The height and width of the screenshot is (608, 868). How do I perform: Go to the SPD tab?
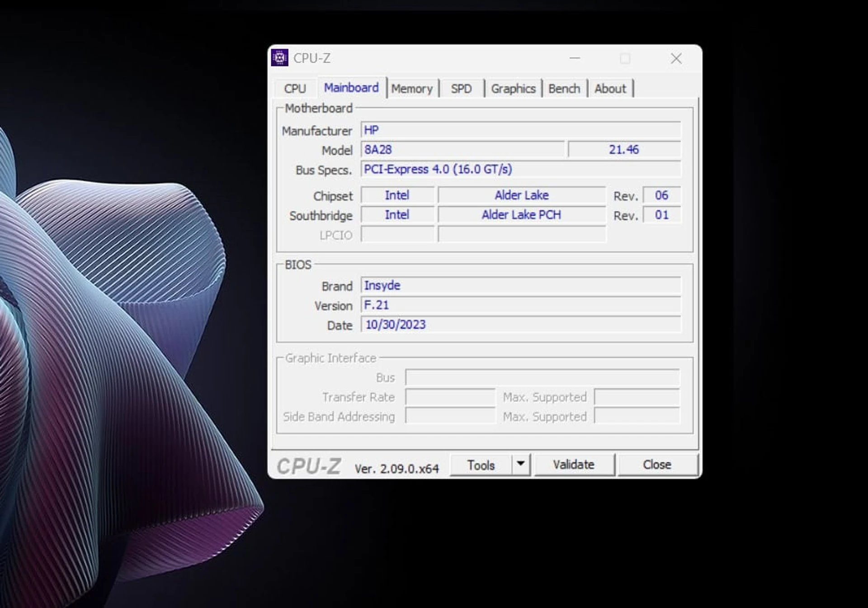(461, 88)
